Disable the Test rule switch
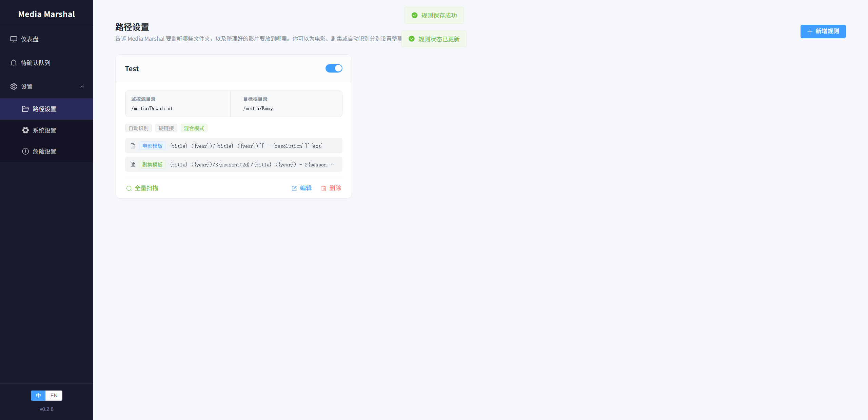Image resolution: width=868 pixels, height=420 pixels. pyautogui.click(x=334, y=68)
